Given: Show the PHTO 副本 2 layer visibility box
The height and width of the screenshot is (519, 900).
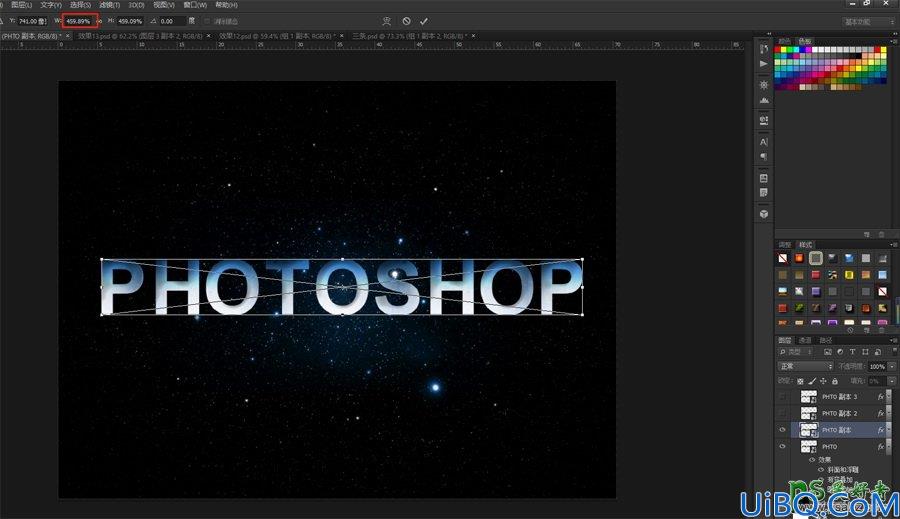Looking at the screenshot, I should [783, 413].
